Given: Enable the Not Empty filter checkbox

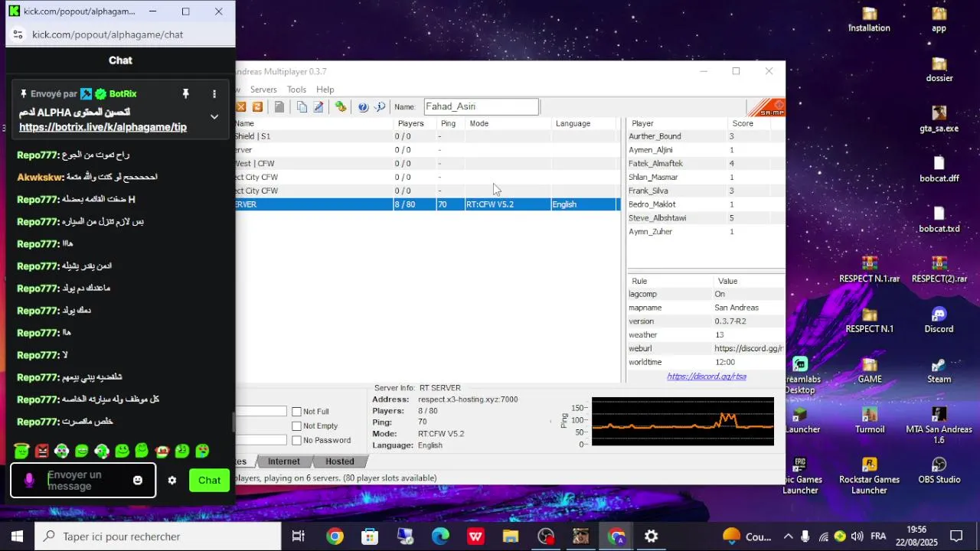Looking at the screenshot, I should (296, 425).
